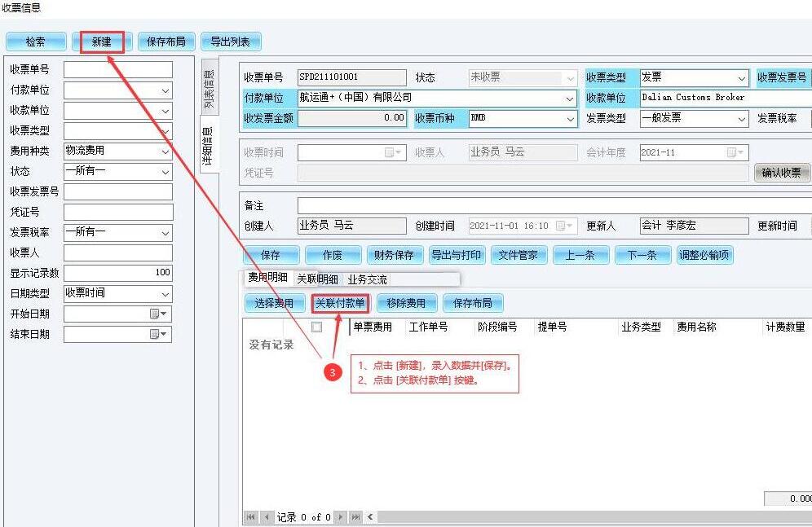812x527 pixels.
Task: Expand the 费用种类 dropdown in search panel
Action: [x=165, y=152]
